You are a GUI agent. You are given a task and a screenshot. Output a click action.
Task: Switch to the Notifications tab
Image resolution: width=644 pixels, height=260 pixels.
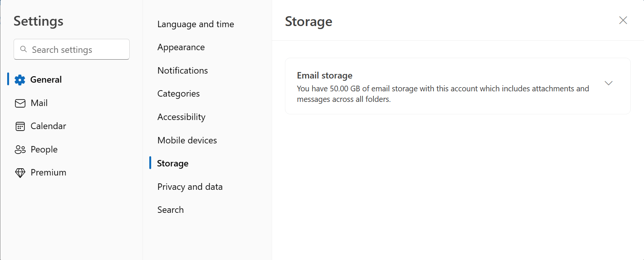click(x=182, y=70)
